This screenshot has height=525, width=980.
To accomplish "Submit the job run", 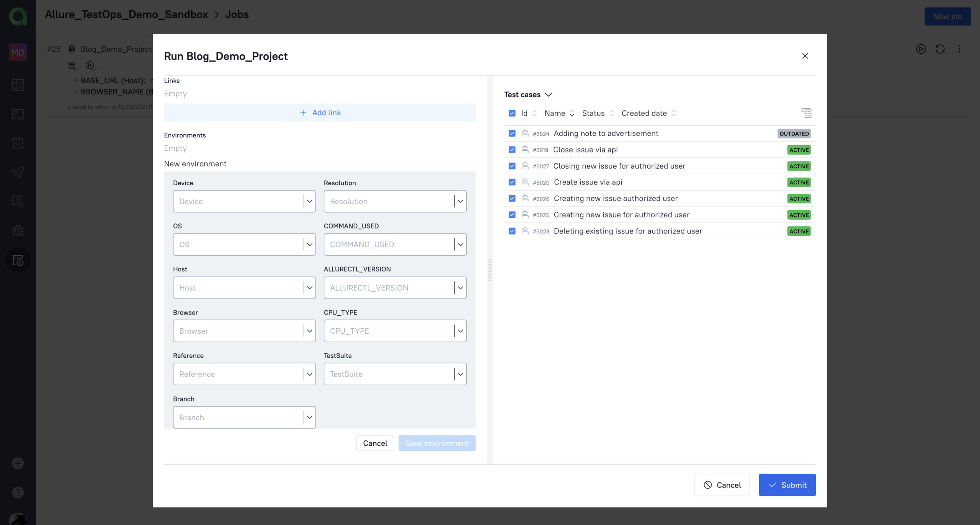I will (787, 485).
